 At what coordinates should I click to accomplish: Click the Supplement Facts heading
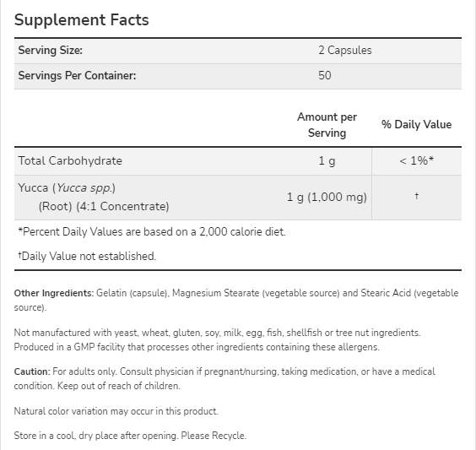tap(81, 20)
